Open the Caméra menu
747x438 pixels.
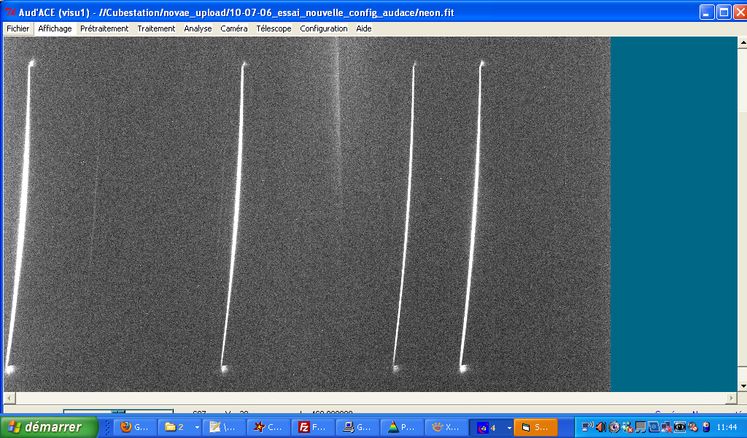234,29
